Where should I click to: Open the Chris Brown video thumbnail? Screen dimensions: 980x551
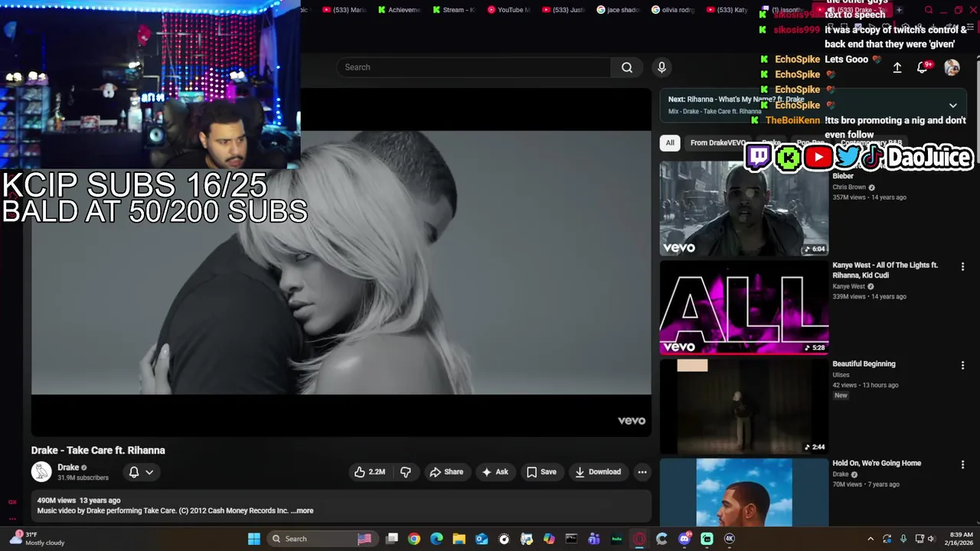[x=744, y=207]
